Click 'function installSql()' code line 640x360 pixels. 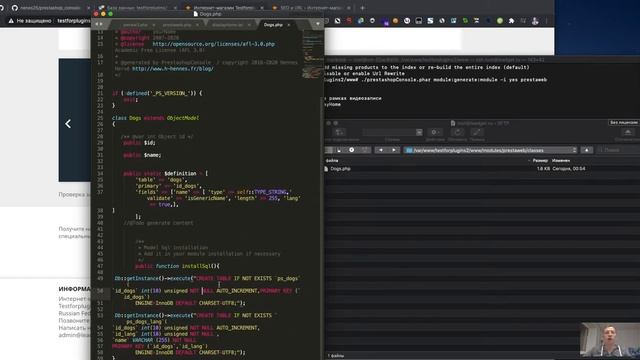click(x=178, y=266)
